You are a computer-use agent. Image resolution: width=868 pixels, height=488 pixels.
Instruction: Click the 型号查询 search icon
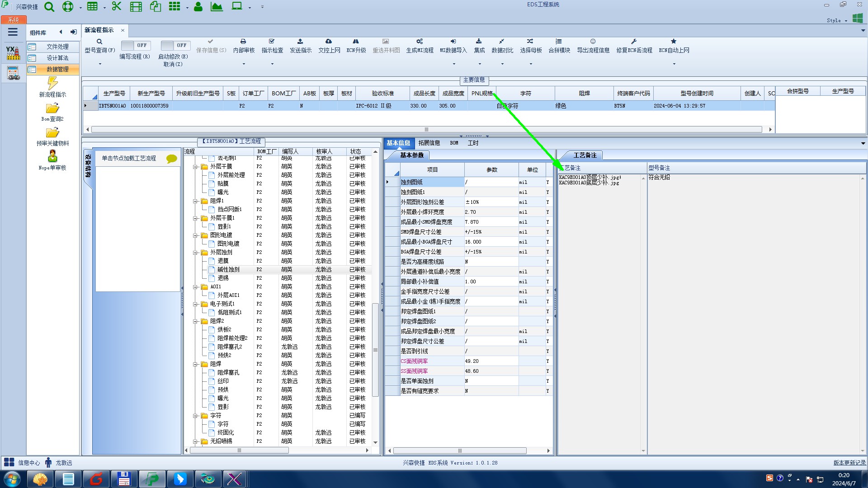pos(99,42)
